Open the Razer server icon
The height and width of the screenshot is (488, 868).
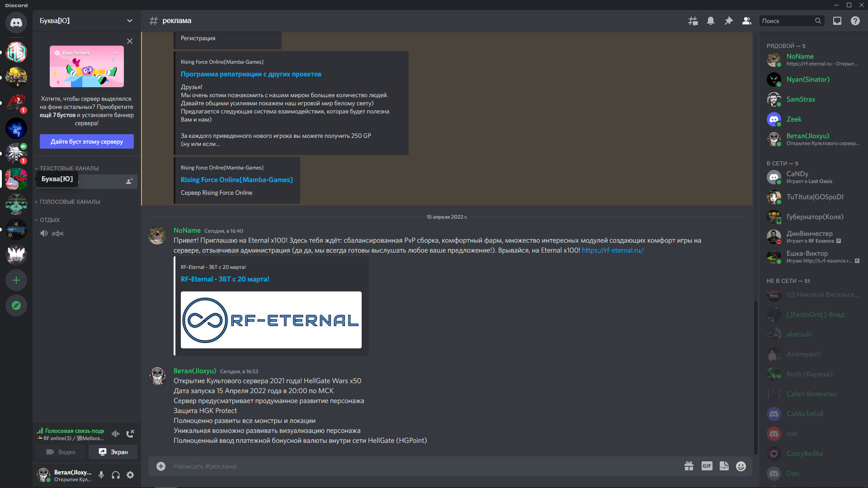[16, 128]
